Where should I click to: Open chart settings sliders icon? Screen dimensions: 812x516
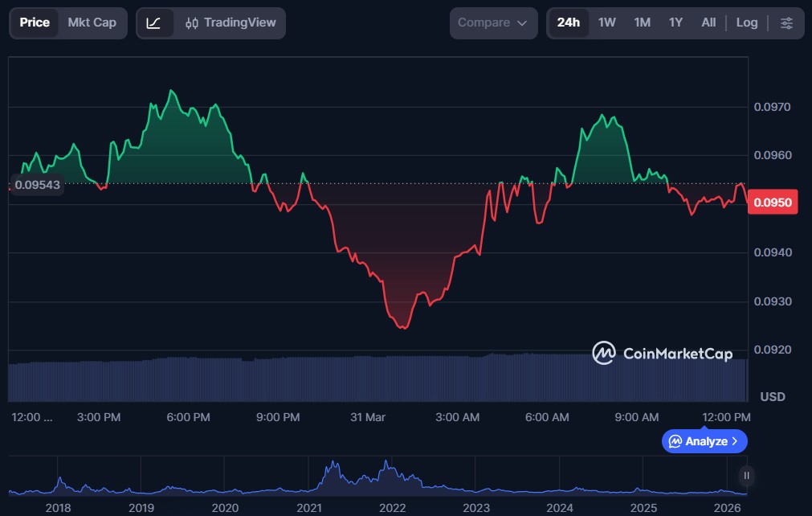pyautogui.click(x=786, y=23)
